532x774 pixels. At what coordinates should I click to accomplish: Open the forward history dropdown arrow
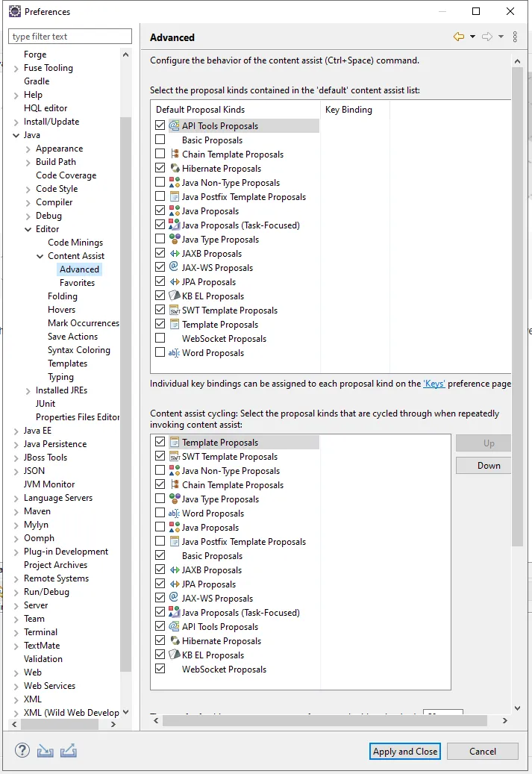click(x=501, y=37)
